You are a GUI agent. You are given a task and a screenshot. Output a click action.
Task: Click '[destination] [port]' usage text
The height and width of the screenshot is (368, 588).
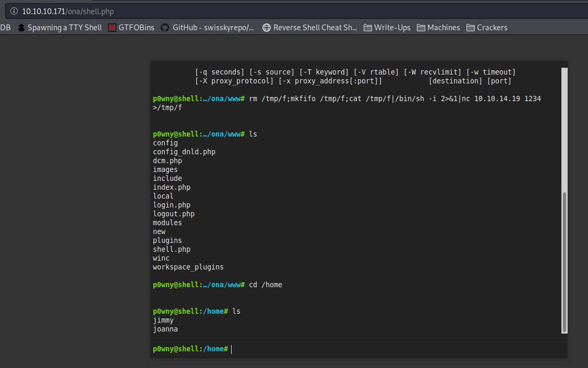coord(470,81)
